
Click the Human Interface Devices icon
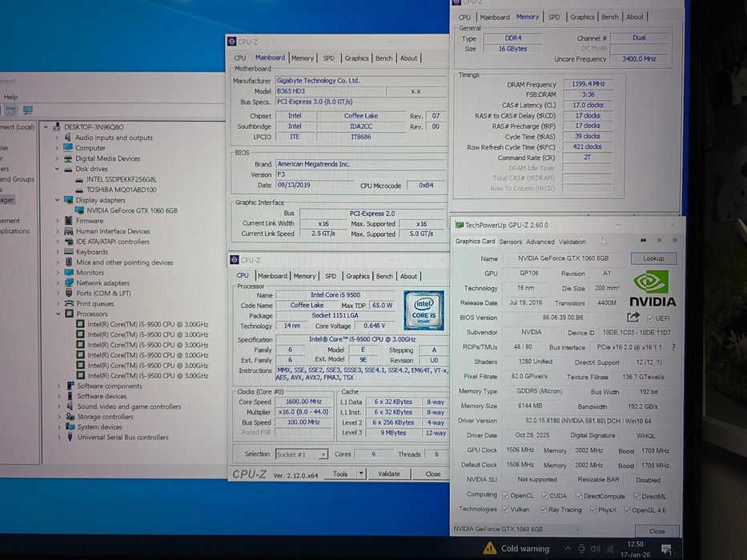69,231
